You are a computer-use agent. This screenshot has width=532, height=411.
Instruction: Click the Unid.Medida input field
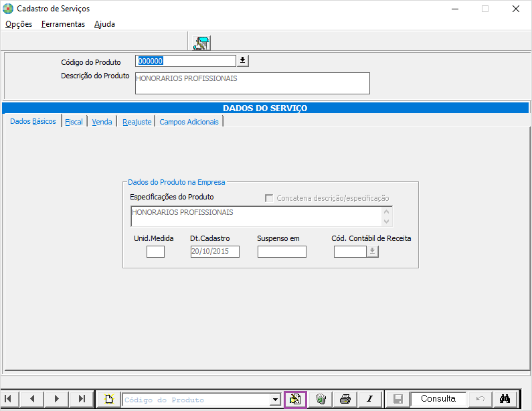[155, 252]
